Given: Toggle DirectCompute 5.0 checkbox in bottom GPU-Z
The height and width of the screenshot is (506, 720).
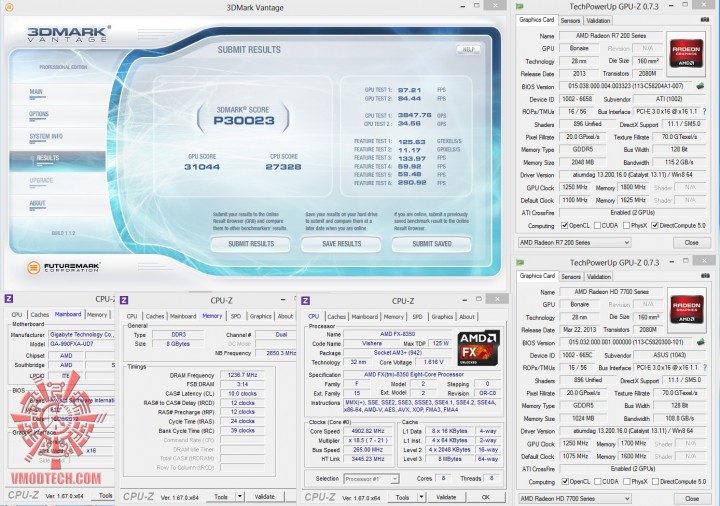Looking at the screenshot, I should [x=655, y=481].
